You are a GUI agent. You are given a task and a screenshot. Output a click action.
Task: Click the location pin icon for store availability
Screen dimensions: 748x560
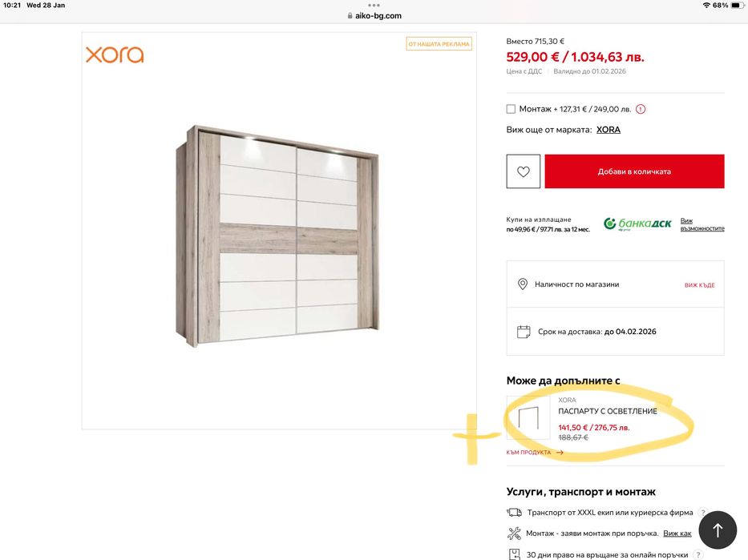pos(523,284)
